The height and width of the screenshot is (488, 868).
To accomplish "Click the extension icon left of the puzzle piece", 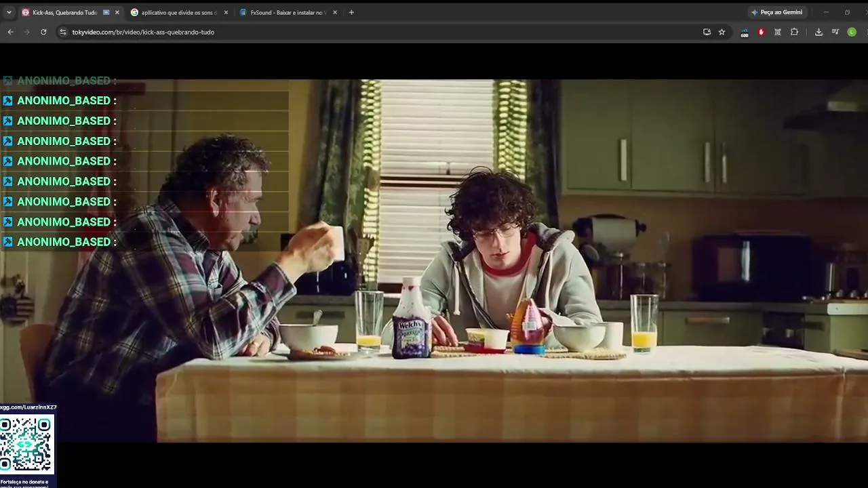I will (778, 32).
